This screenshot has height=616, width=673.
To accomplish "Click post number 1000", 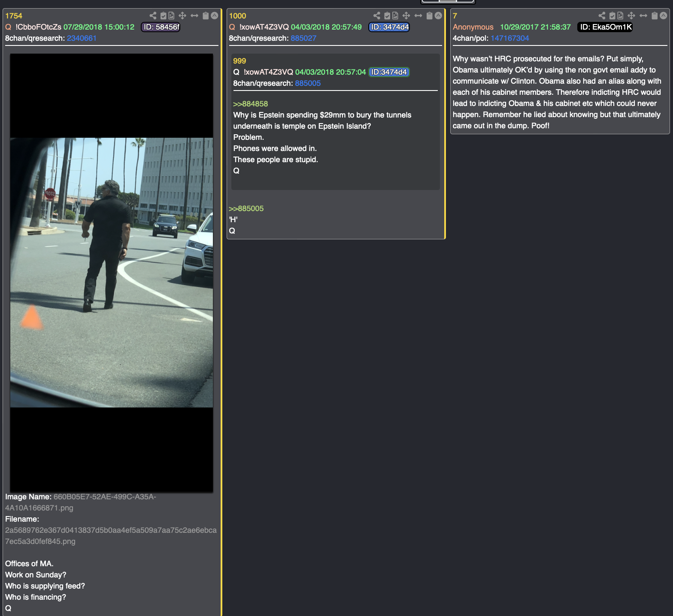I will (x=237, y=16).
